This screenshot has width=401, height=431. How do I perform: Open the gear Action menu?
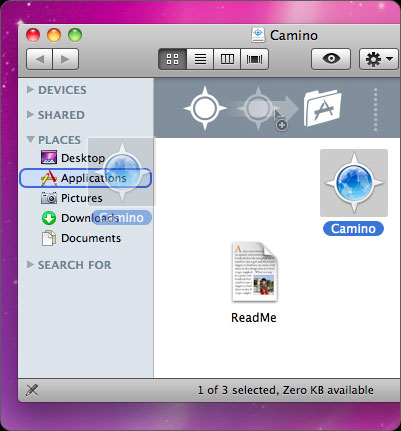pyautogui.click(x=379, y=59)
